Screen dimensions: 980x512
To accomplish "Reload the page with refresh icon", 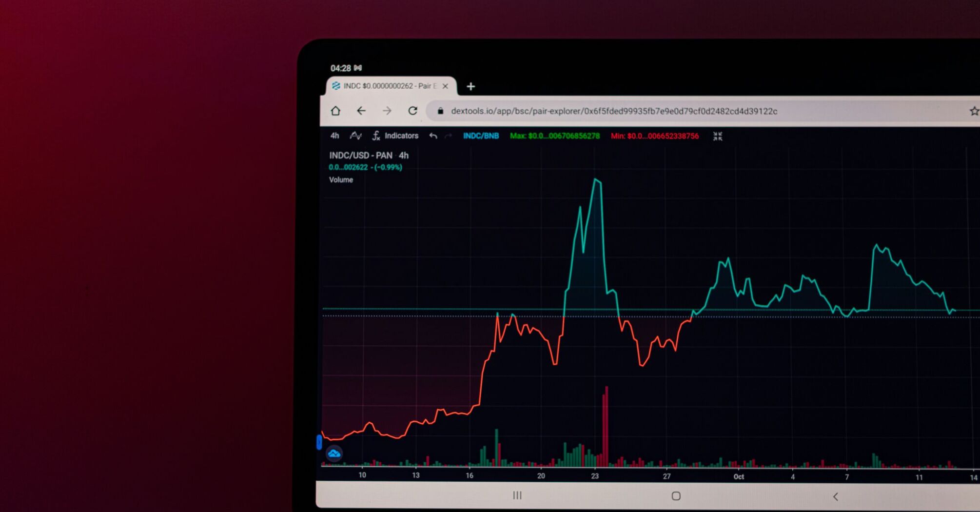I will pos(413,111).
